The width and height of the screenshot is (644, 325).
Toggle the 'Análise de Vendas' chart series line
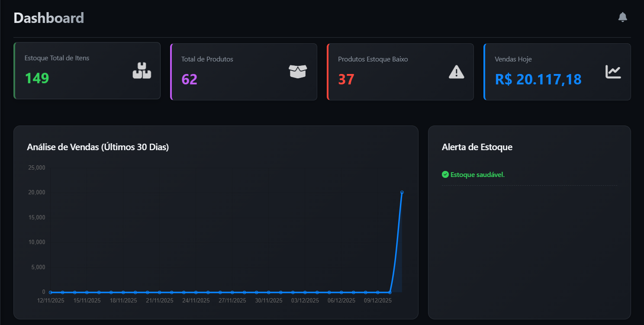(216, 292)
